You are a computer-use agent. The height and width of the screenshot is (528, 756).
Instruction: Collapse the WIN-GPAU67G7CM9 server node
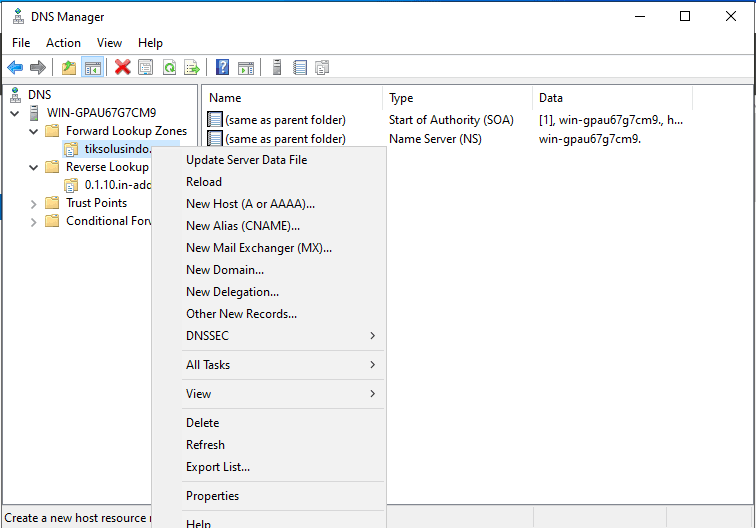coord(15,113)
